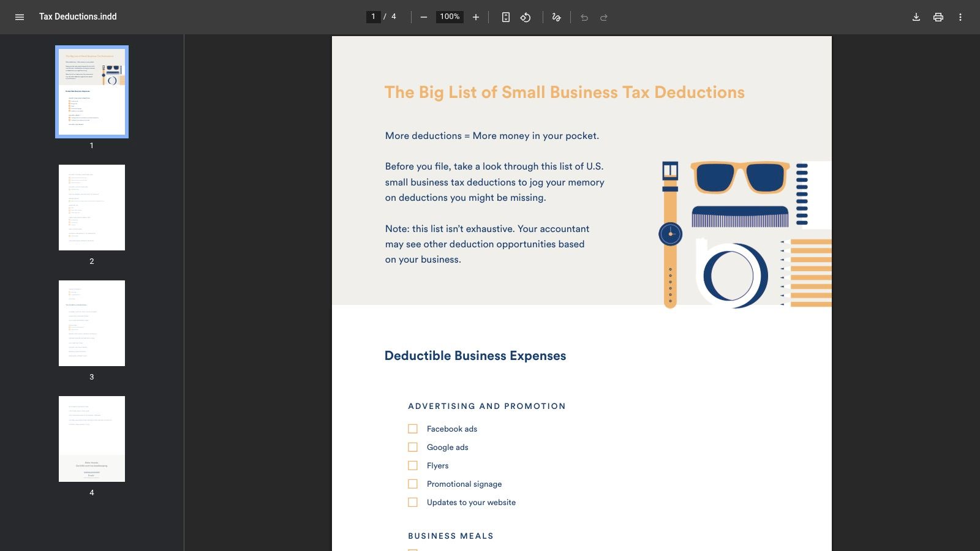
Task: Check the Facebook ads checkbox
Action: point(413,429)
